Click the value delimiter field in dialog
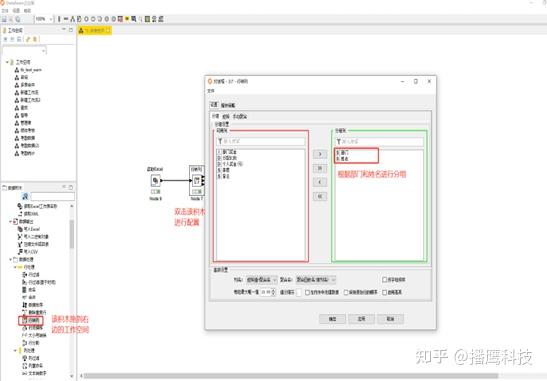This screenshot has height=381, width=547. [x=299, y=292]
